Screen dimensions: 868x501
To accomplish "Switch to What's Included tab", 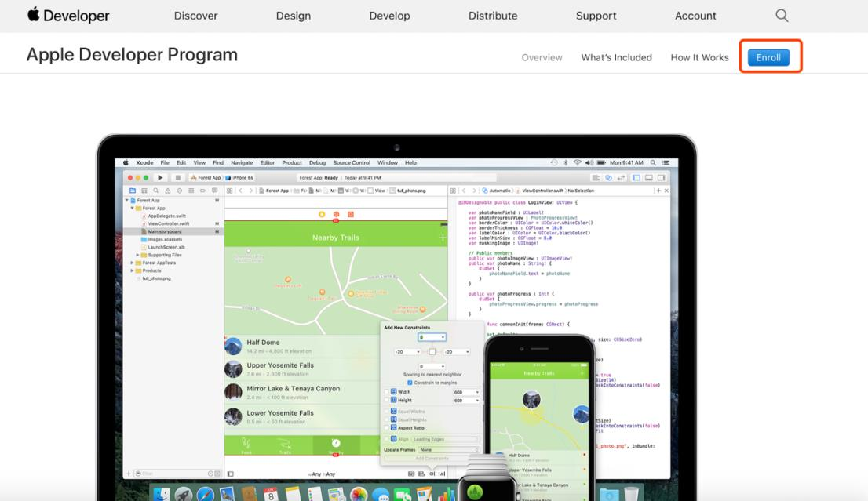I will (x=616, y=57).
